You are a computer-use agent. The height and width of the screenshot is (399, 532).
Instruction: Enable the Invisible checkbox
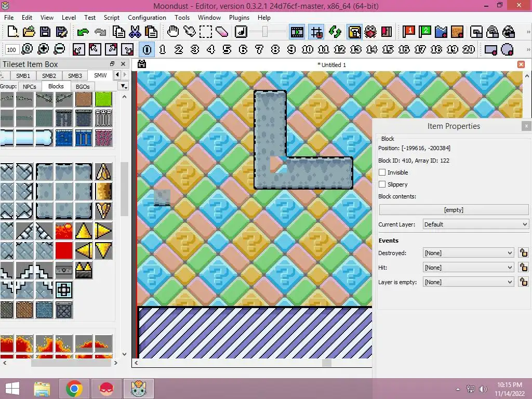382,172
